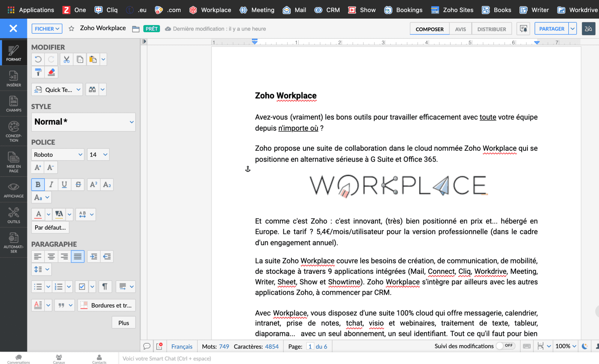Click the text highlight color swatch

59,214
